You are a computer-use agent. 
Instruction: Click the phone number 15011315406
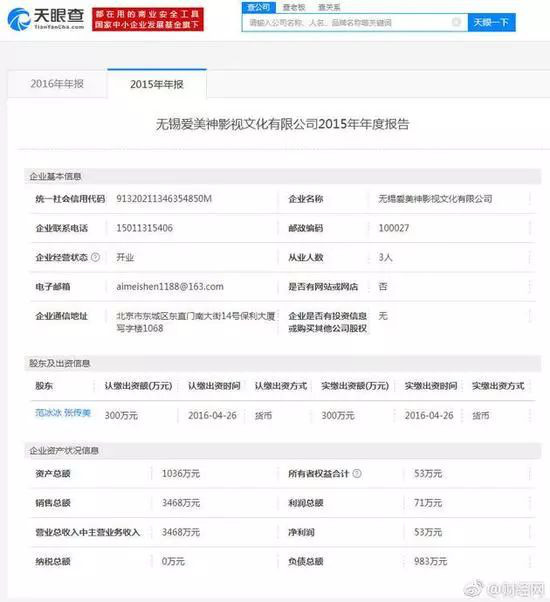click(145, 228)
